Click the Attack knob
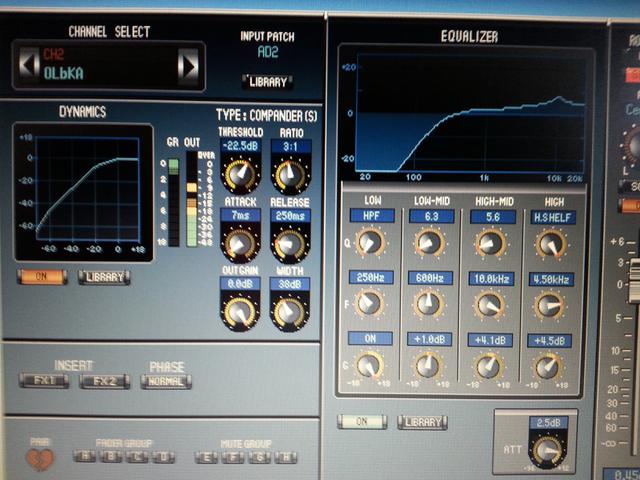 point(240,243)
